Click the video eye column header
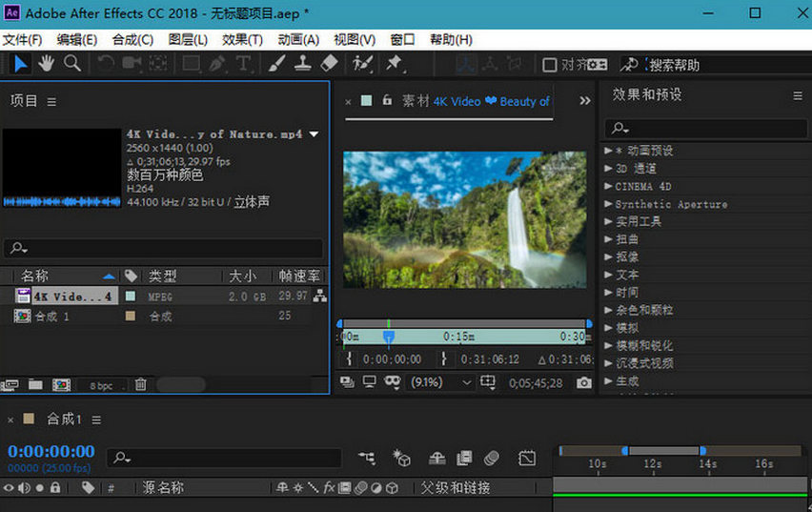Viewport: 812px width, 512px height. tap(9, 487)
